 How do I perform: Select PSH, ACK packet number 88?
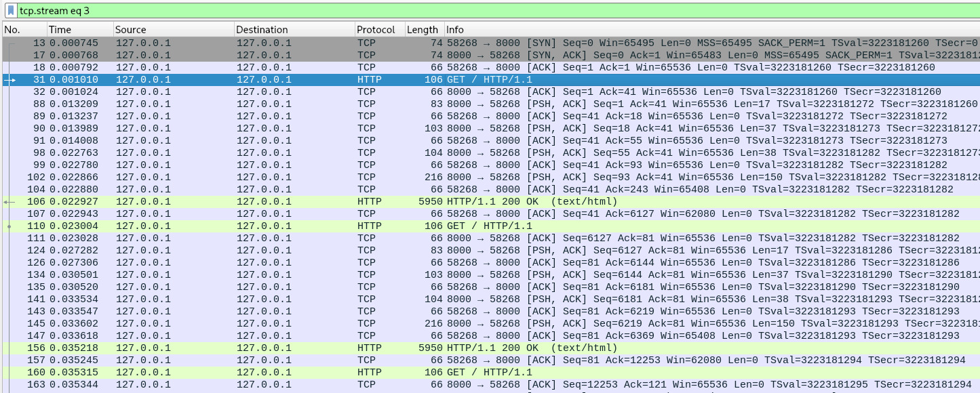coord(271,104)
